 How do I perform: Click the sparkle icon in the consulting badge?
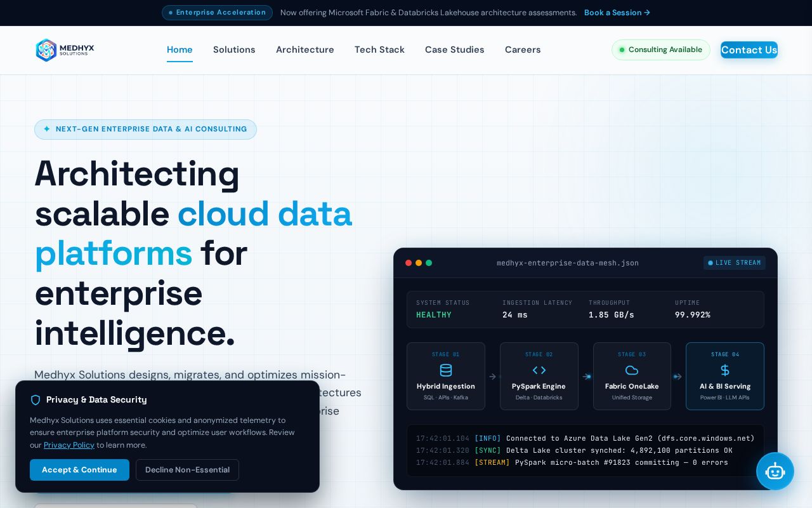point(47,129)
